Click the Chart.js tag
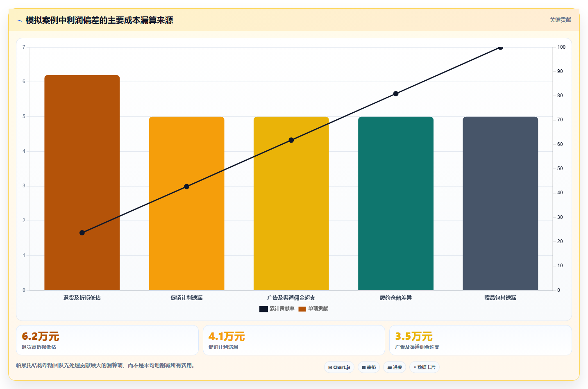 tap(339, 367)
